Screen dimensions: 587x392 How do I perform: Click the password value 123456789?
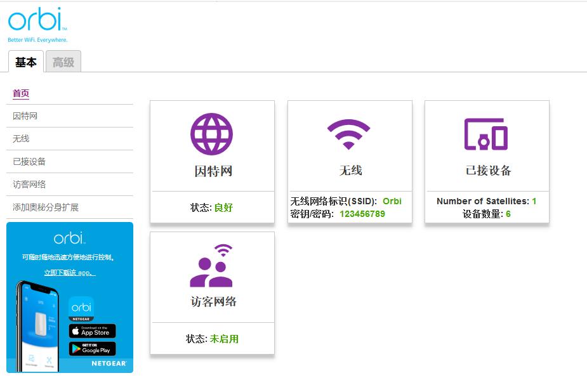362,214
